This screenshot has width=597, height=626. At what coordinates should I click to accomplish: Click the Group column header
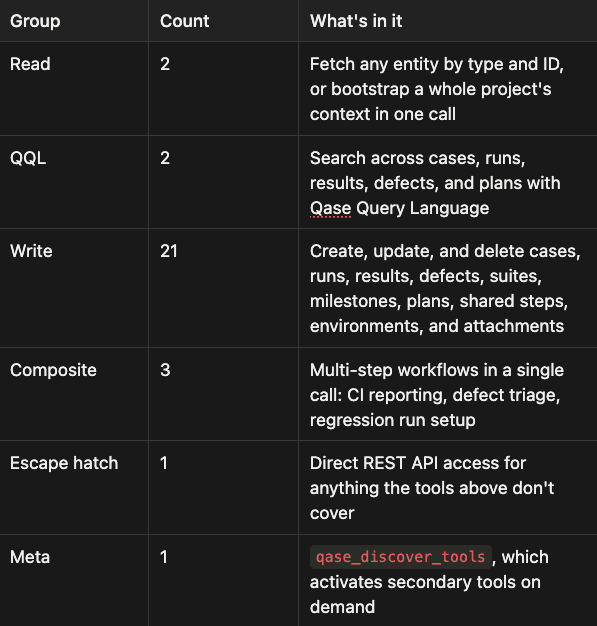click(x=35, y=21)
